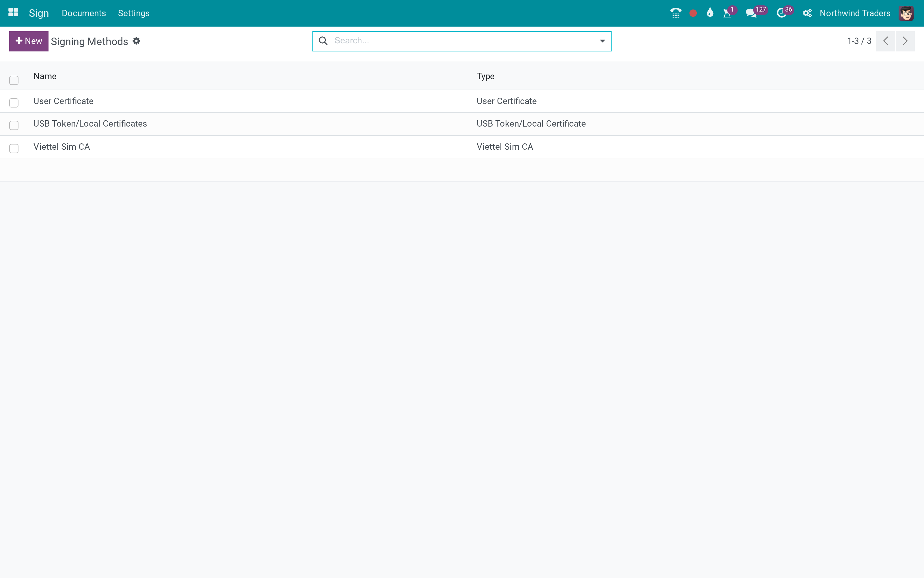The image size is (924, 578).
Task: Check the USB Token/Local Certificates row checkbox
Action: tap(14, 125)
